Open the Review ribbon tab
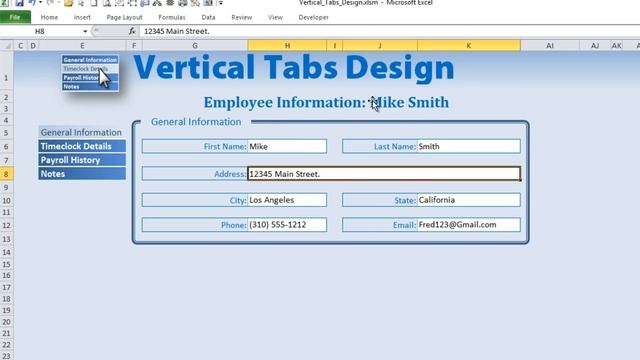Screen dimensions: 640x360 click(x=242, y=17)
